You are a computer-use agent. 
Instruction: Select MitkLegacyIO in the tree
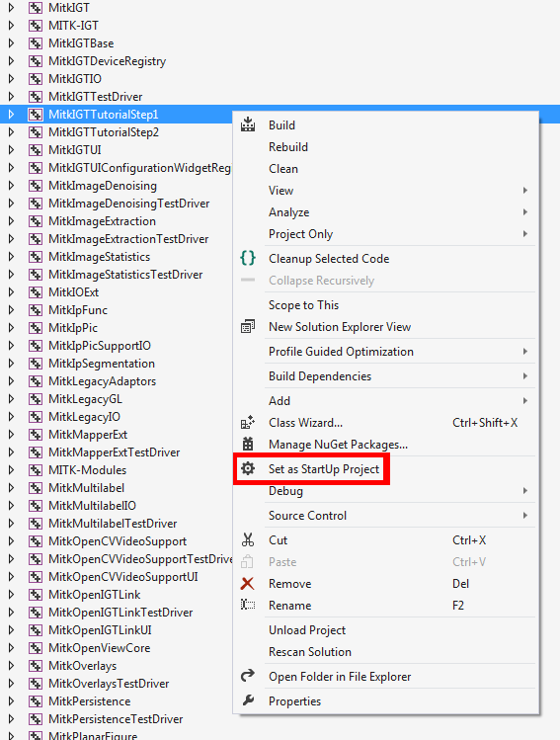coord(85,417)
